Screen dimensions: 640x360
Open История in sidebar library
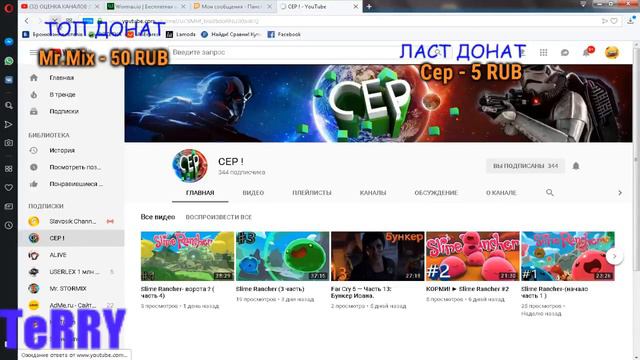pyautogui.click(x=71, y=150)
